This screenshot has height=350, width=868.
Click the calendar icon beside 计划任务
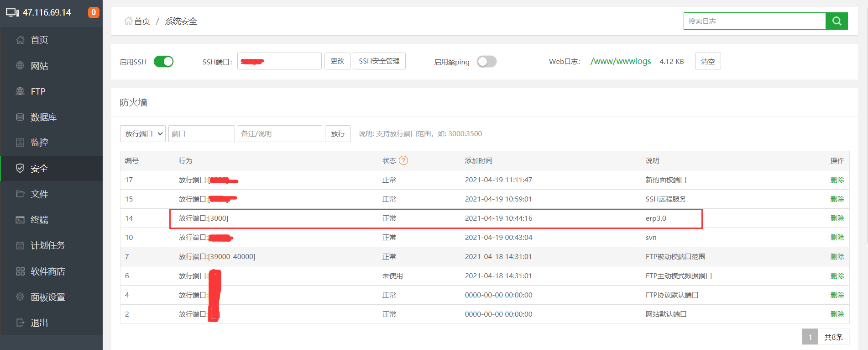pos(20,245)
